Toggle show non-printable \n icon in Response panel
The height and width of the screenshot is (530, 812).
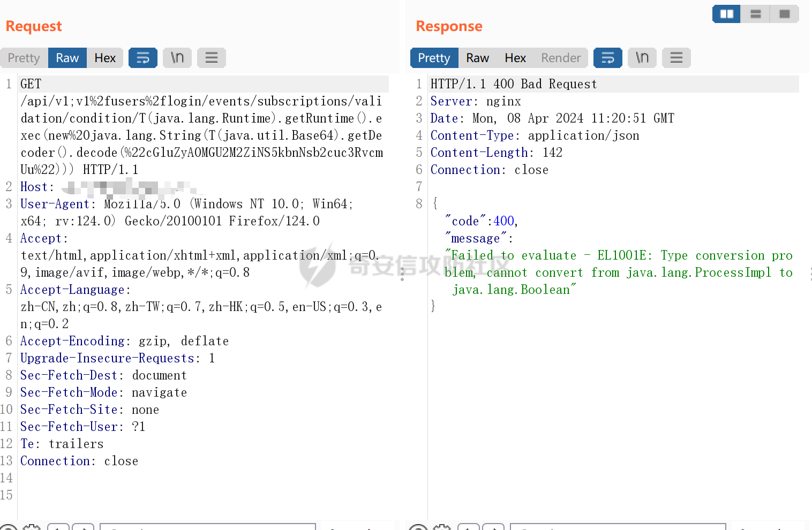[642, 58]
